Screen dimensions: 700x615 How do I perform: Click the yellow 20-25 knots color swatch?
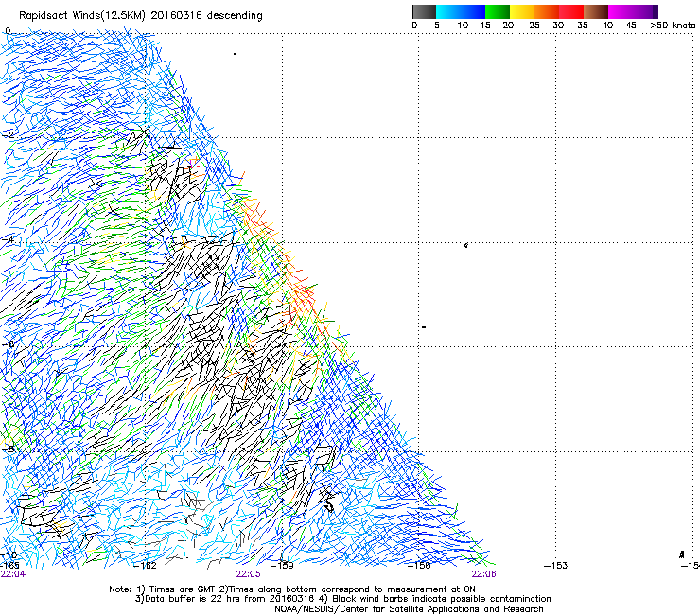tap(522, 11)
